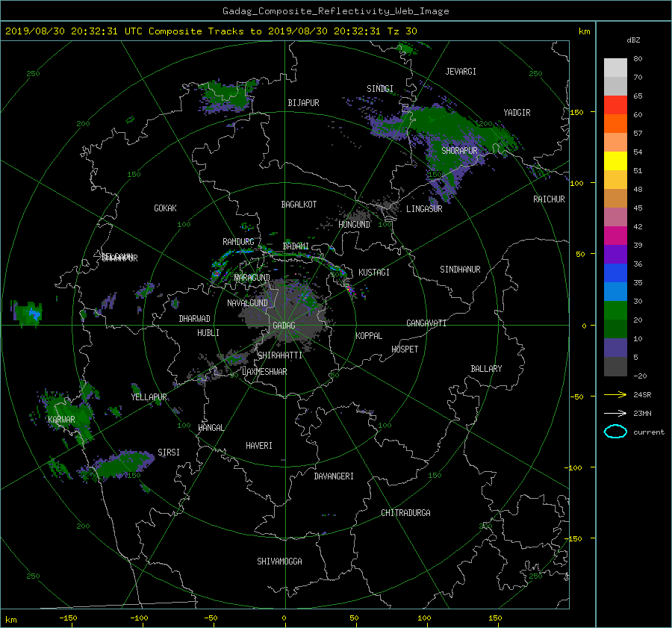Click the Gadag Composite Reflectivity title text
672x628 pixels.
tap(335, 11)
